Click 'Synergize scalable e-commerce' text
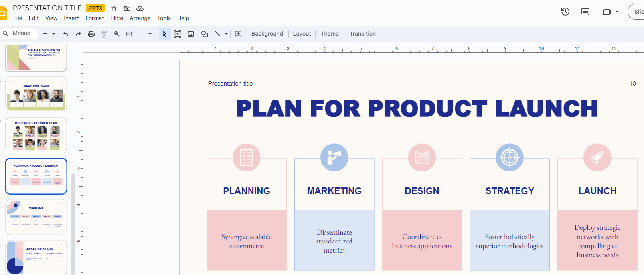Screen dimensions: 644x275 [x=247, y=241]
